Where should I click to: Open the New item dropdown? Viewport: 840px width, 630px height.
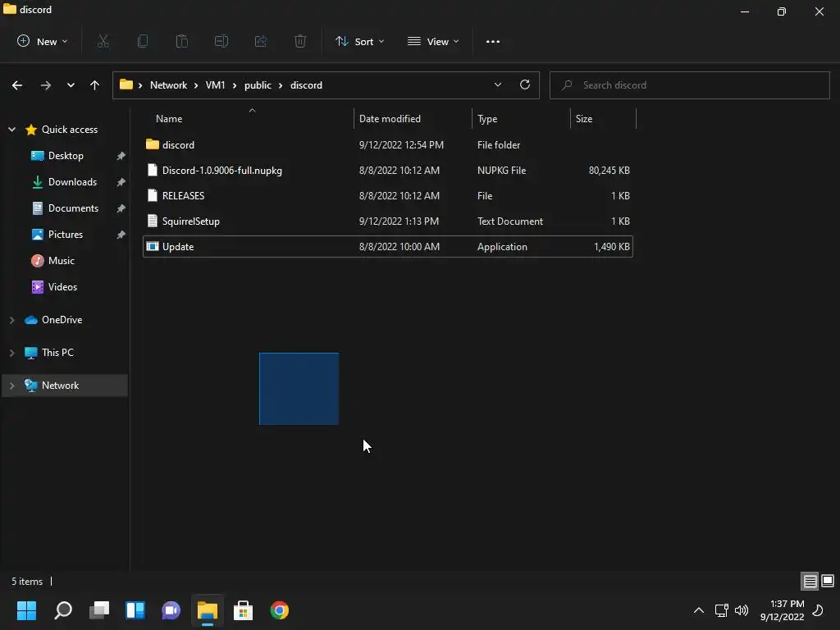[43, 41]
